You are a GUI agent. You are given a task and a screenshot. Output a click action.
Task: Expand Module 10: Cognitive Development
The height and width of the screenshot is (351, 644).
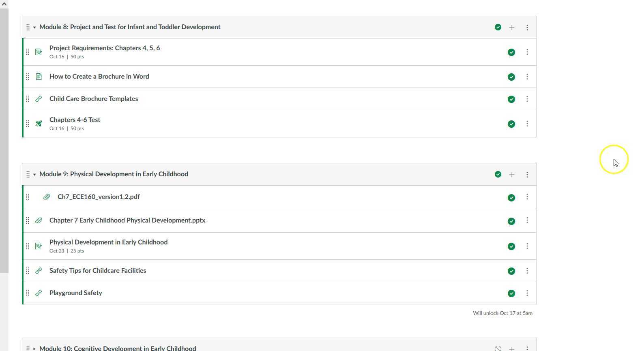(x=34, y=349)
